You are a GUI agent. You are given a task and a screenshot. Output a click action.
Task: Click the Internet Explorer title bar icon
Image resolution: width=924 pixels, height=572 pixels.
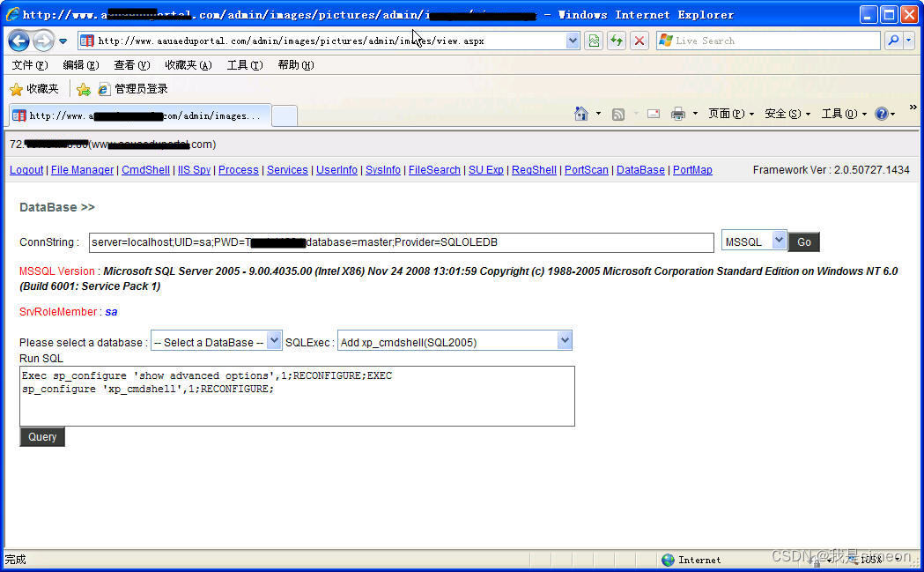coord(12,14)
